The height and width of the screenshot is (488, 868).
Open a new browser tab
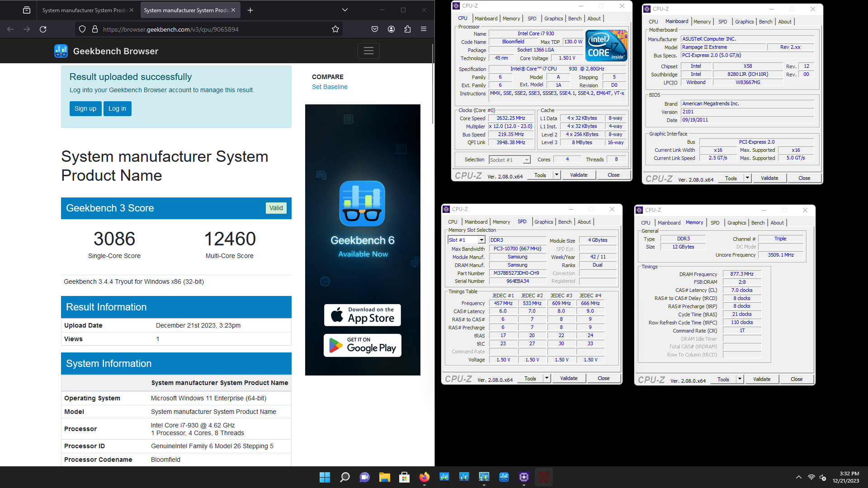(x=250, y=10)
